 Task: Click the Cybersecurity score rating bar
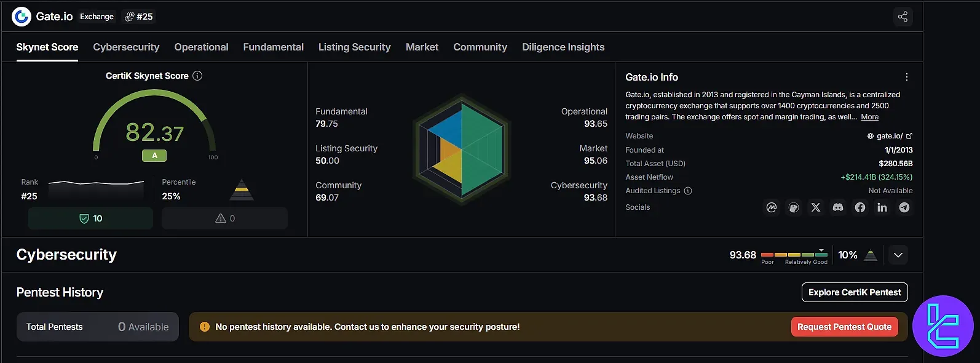click(x=794, y=254)
